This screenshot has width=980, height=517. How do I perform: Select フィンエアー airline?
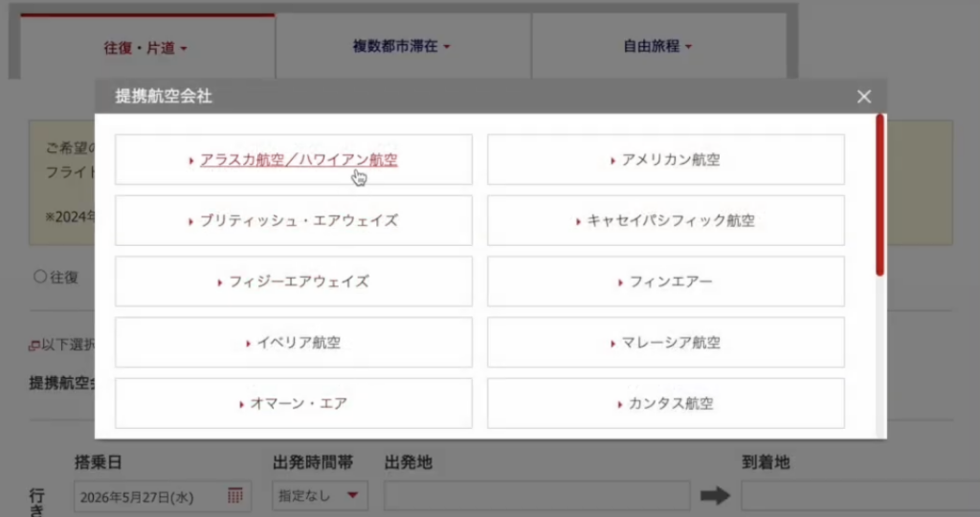click(x=666, y=281)
